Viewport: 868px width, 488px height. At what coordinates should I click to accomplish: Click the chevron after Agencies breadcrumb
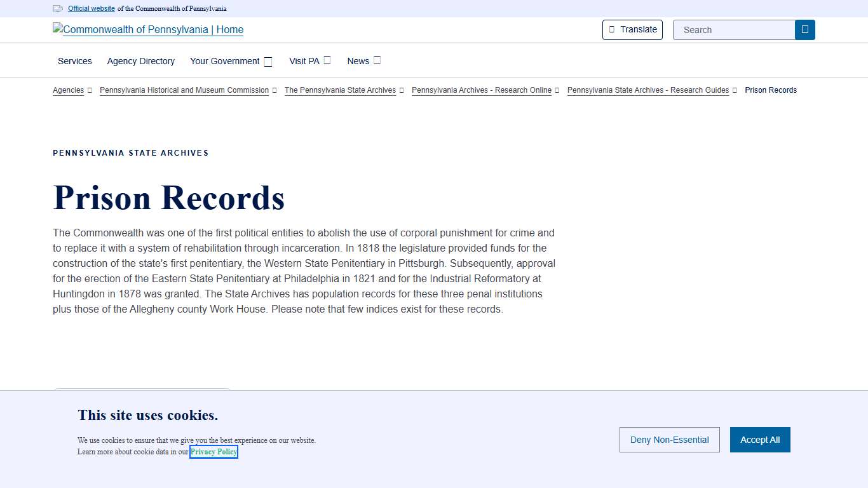point(90,90)
